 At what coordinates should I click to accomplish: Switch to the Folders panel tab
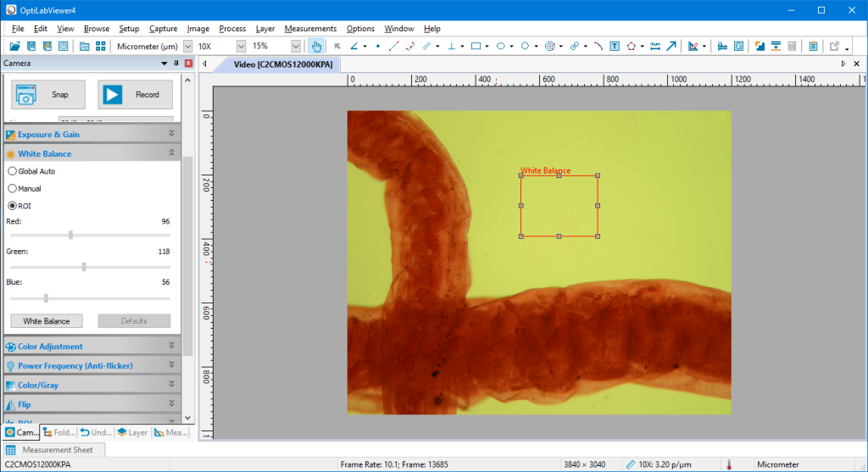(x=58, y=432)
